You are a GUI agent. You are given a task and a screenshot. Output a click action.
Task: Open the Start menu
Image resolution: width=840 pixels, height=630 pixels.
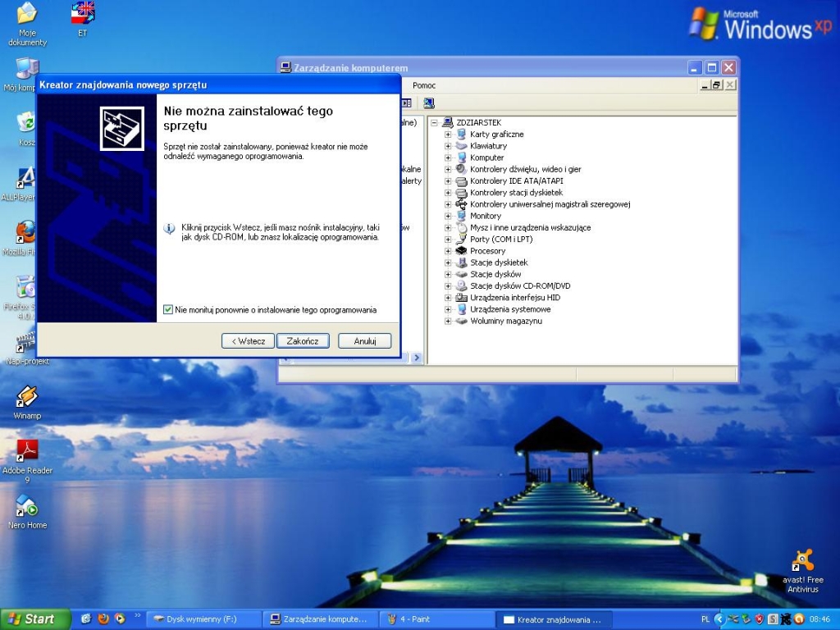(x=34, y=619)
